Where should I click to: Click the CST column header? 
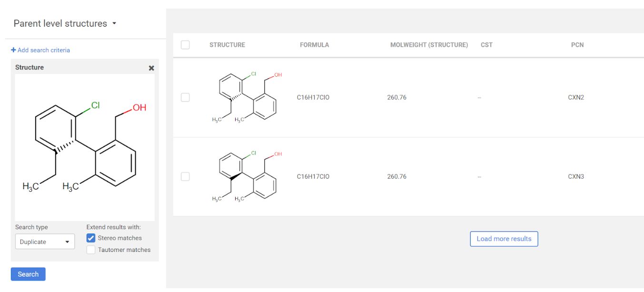click(486, 45)
